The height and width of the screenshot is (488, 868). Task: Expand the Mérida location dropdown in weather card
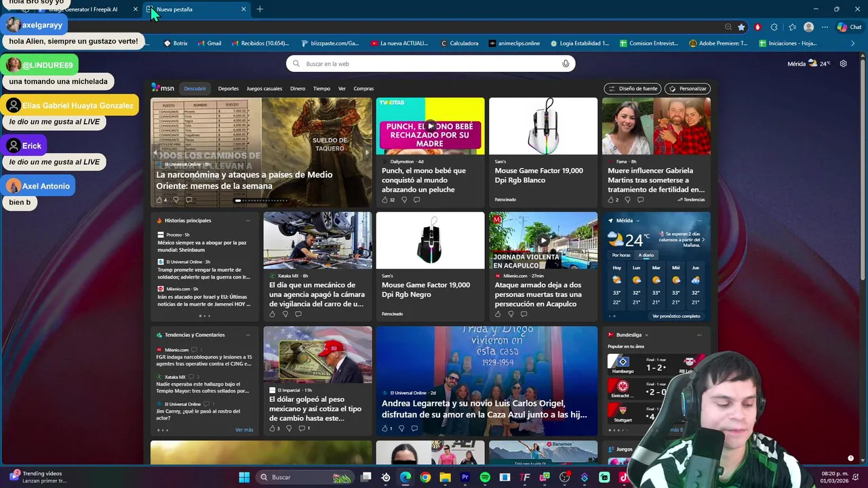click(638, 220)
